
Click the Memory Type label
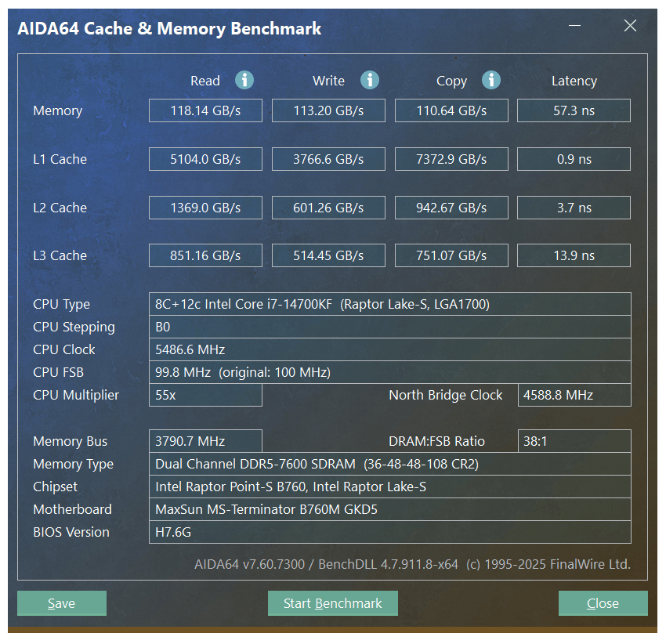tap(73, 465)
